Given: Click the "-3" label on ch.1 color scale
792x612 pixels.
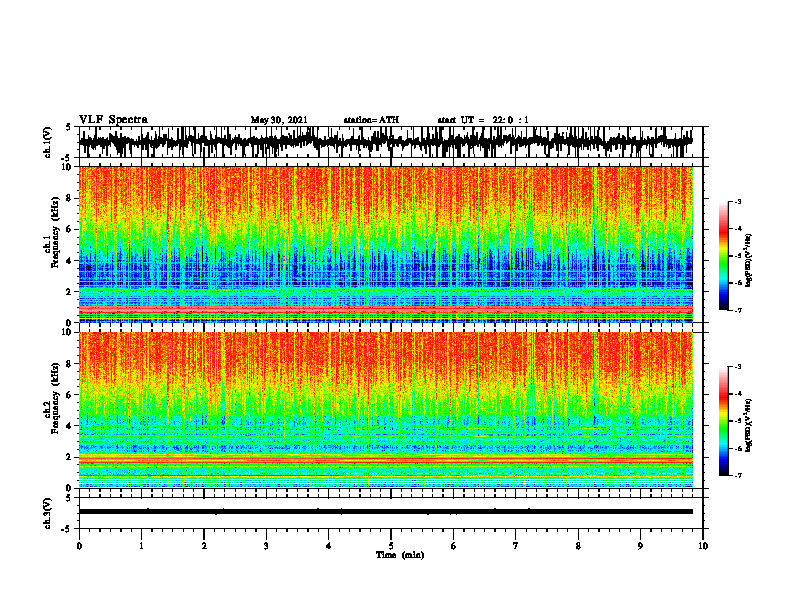Looking at the screenshot, I should tap(738, 201).
